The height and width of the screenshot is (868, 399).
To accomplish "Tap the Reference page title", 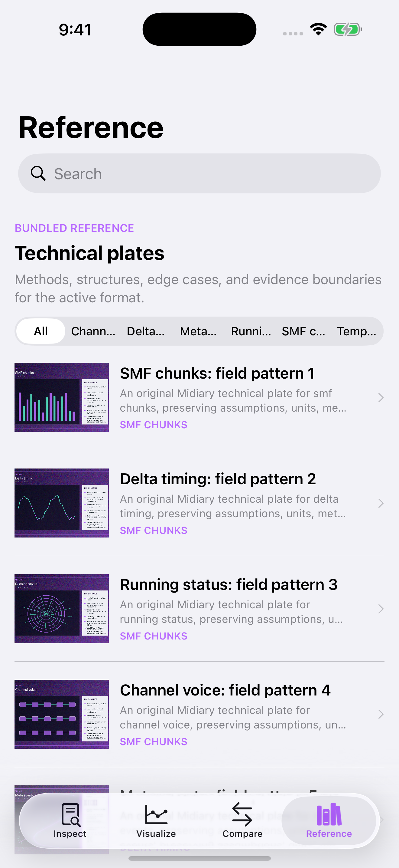I will coord(91,127).
